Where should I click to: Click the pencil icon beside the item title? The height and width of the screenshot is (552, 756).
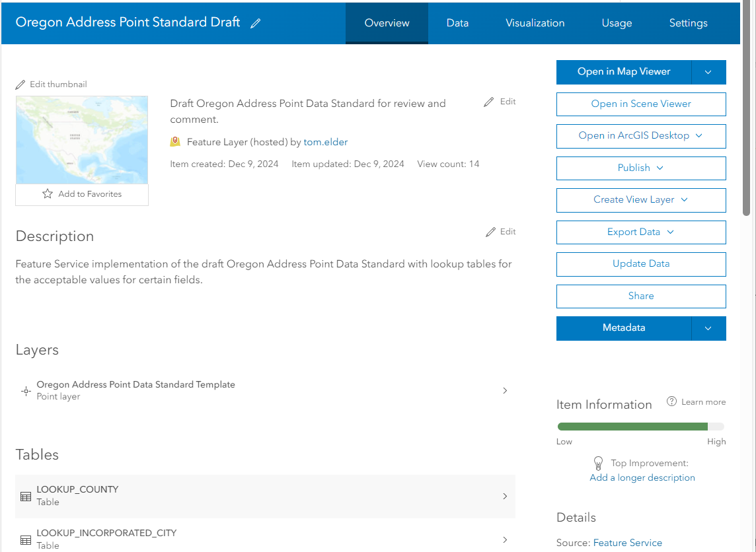pyautogui.click(x=256, y=23)
